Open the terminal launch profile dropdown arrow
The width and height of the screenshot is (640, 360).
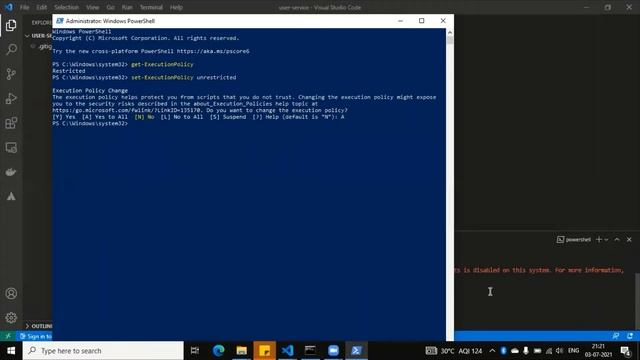[x=606, y=240]
